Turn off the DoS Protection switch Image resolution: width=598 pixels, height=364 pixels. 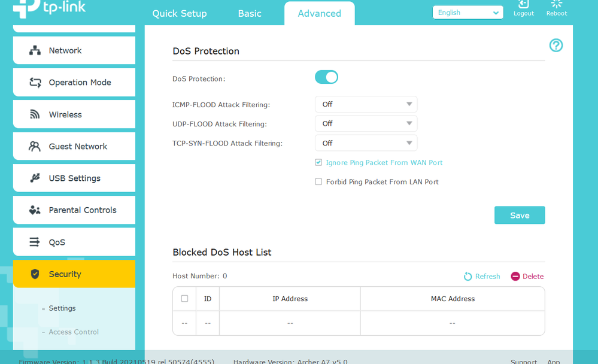[x=326, y=77]
